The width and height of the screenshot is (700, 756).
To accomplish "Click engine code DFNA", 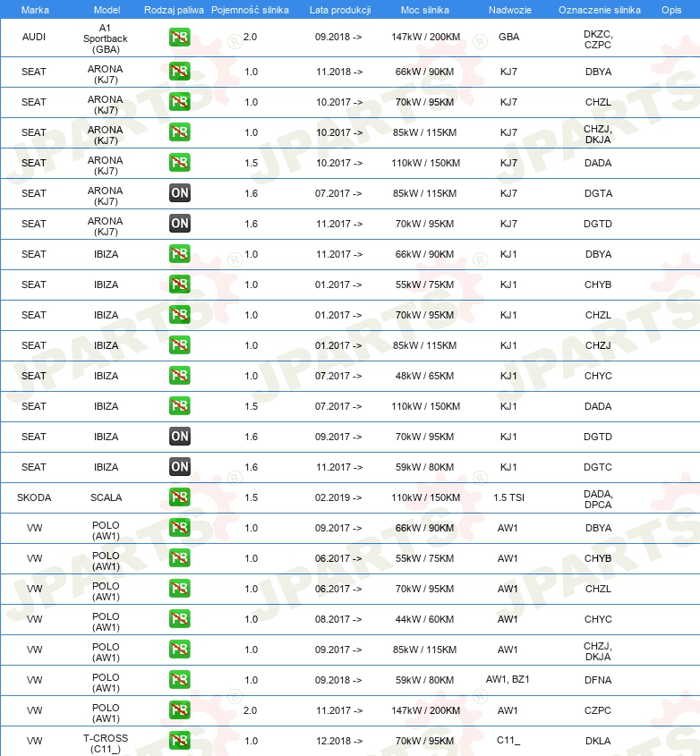I will coord(598,680).
